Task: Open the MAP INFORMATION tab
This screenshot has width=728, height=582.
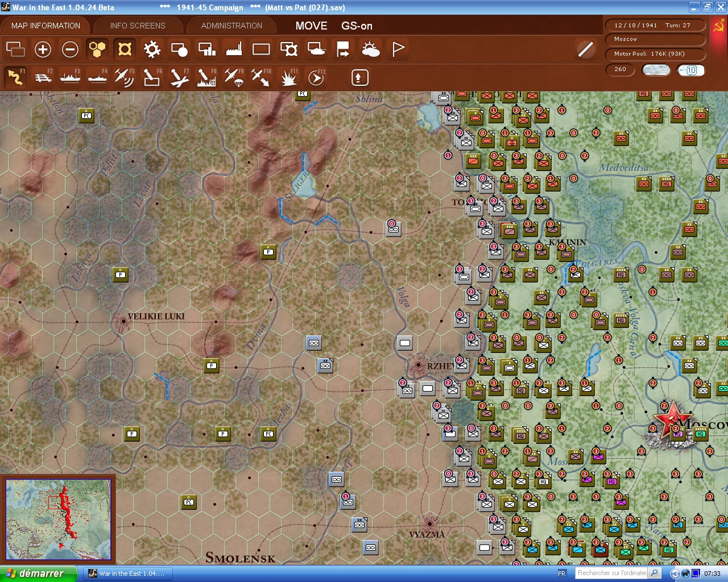Action: click(x=45, y=26)
